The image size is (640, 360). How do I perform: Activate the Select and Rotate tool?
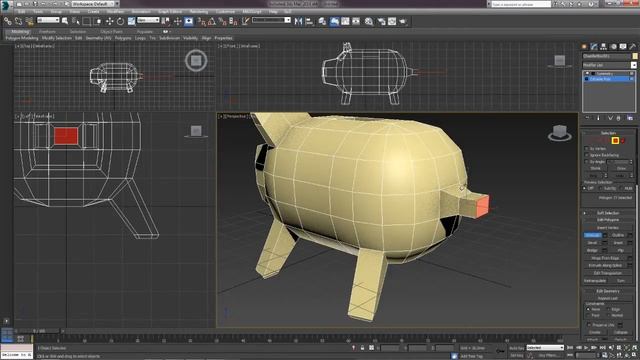[120, 21]
